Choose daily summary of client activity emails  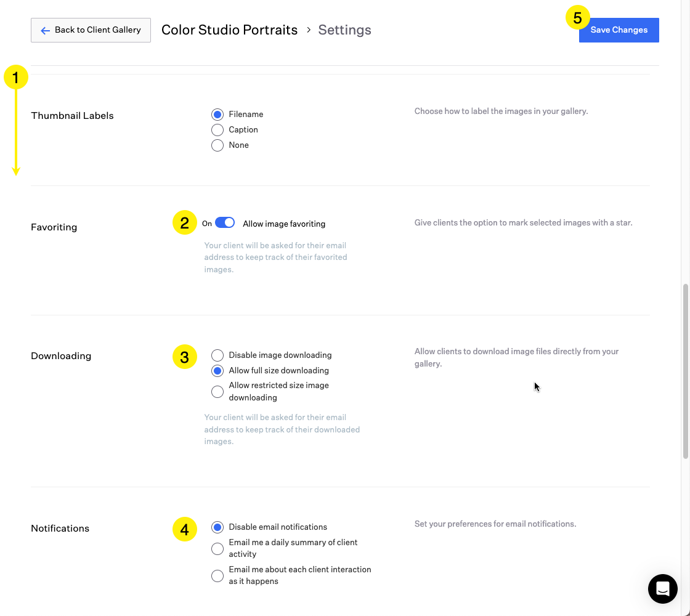[217, 548]
